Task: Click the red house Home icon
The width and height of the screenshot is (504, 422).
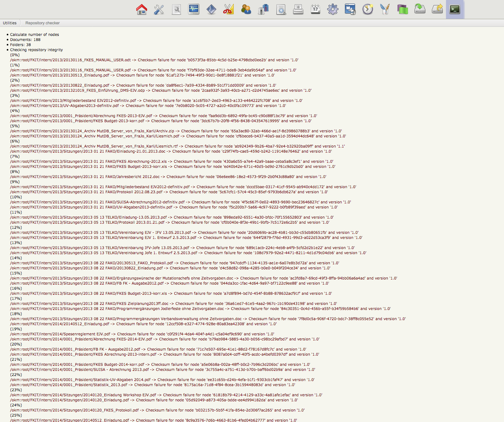Action: [x=142, y=9]
